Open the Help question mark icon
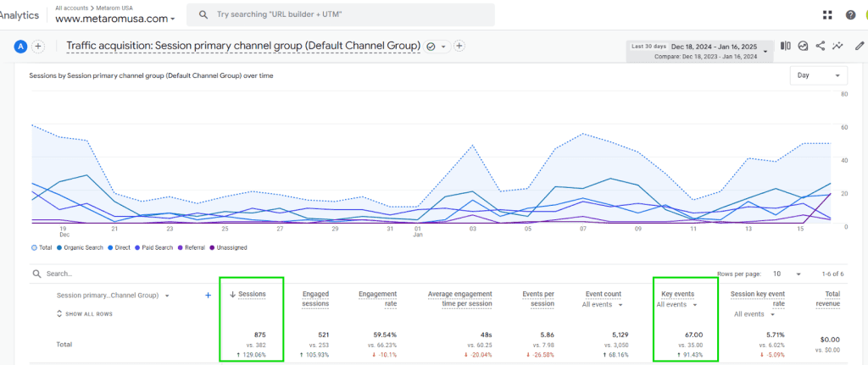868x365 pixels. point(850,15)
